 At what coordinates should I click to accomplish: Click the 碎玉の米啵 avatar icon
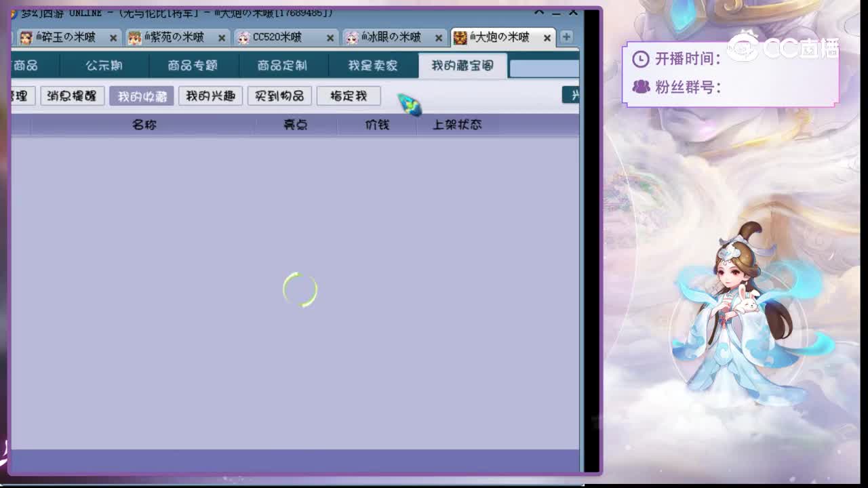pos(26,38)
